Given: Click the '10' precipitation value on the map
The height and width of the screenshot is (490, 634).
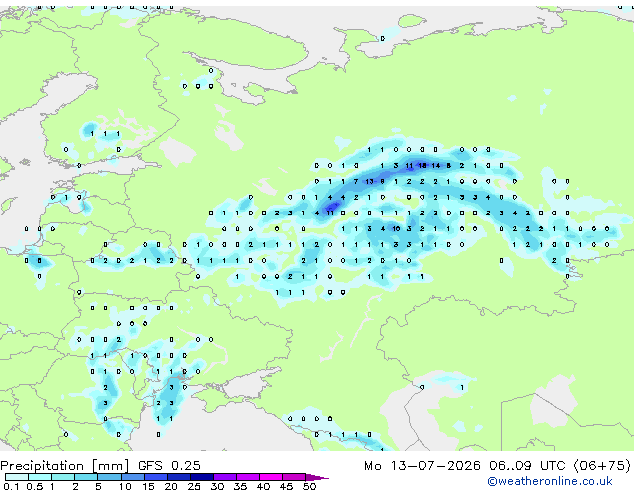Looking at the screenshot, I should point(396,228).
